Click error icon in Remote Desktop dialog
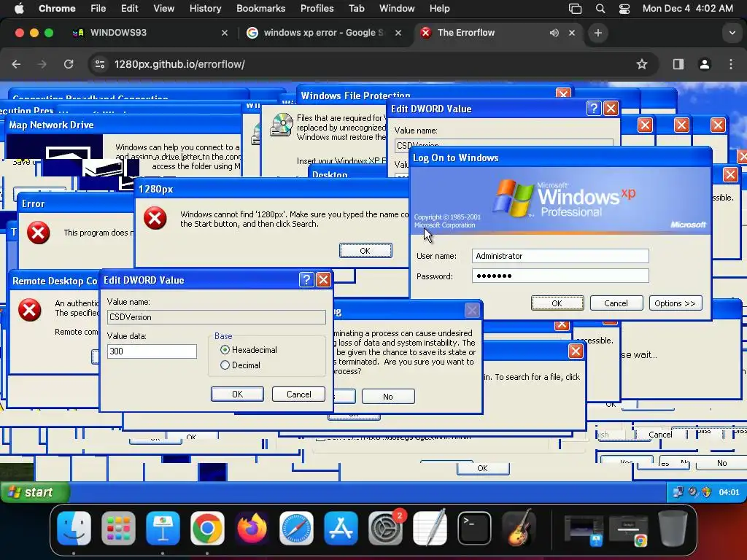This screenshot has height=560, width=747. click(29, 310)
